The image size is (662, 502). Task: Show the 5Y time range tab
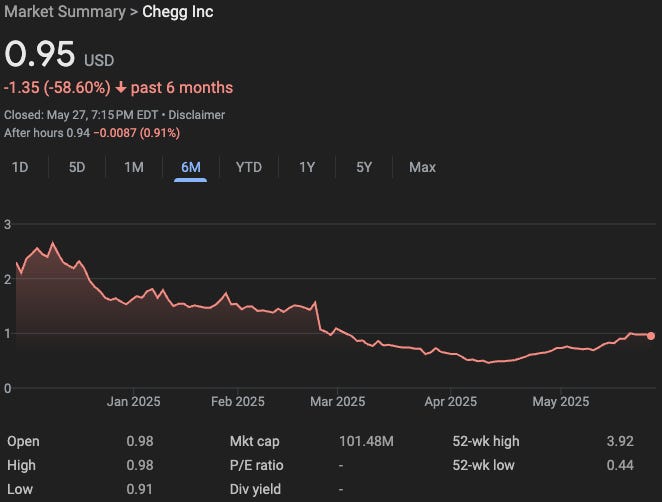[x=364, y=167]
